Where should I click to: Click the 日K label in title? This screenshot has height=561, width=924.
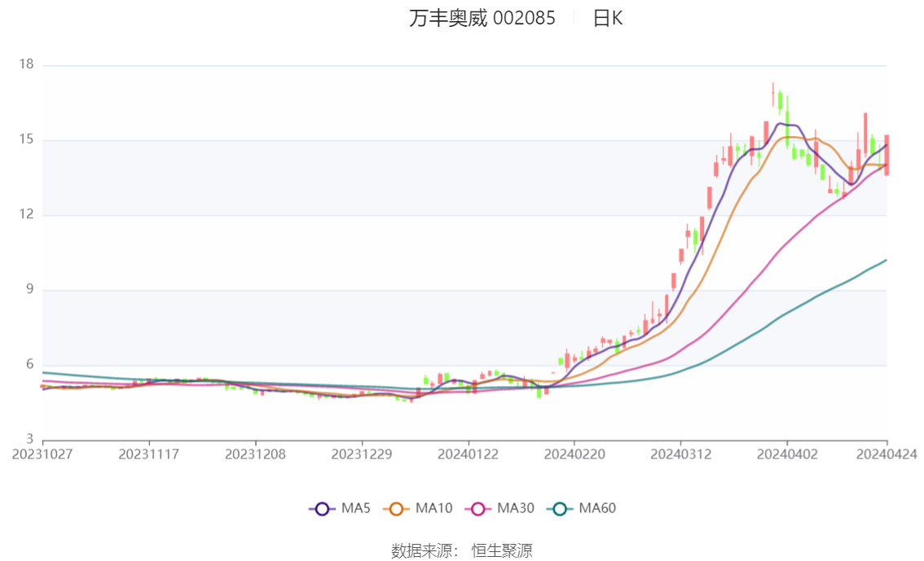(608, 18)
